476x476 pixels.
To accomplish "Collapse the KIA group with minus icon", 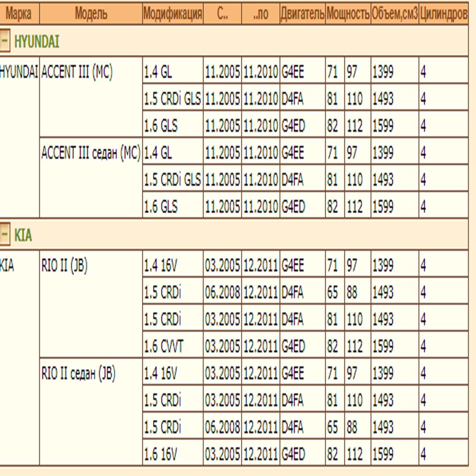I will (4, 234).
